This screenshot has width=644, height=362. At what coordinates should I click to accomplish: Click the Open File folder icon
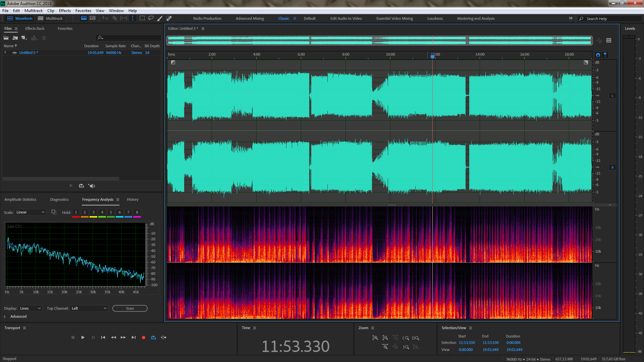(x=6, y=38)
